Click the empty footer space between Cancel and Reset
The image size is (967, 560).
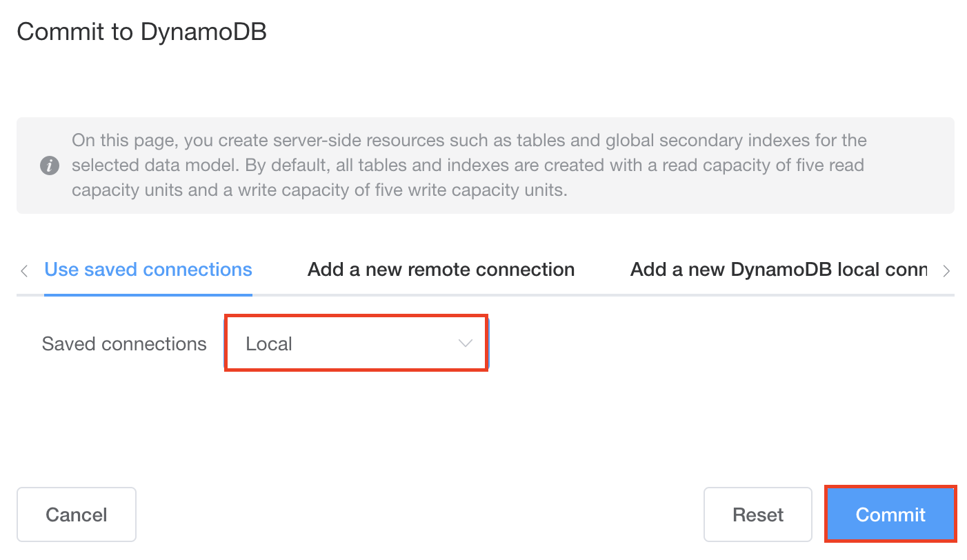420,514
